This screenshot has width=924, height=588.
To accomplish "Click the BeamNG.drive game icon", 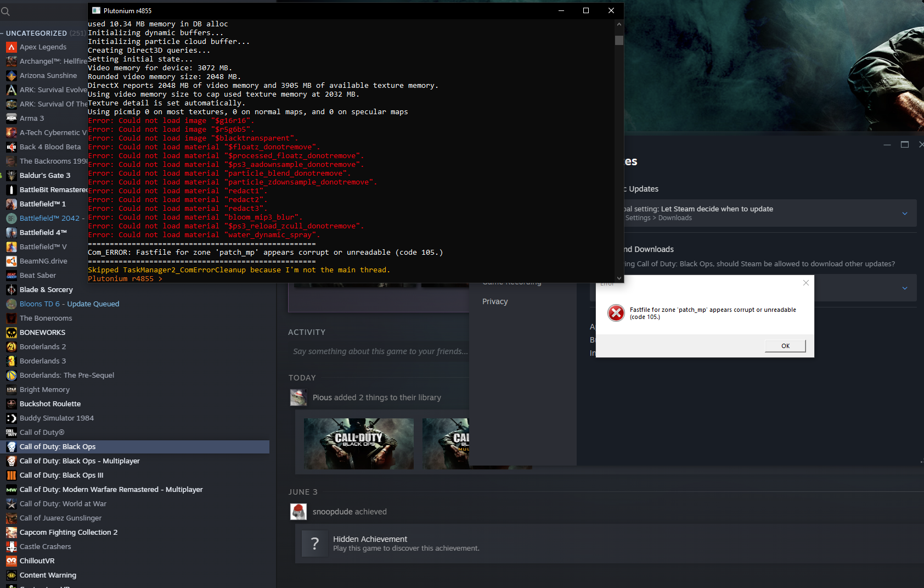I will coord(12,261).
